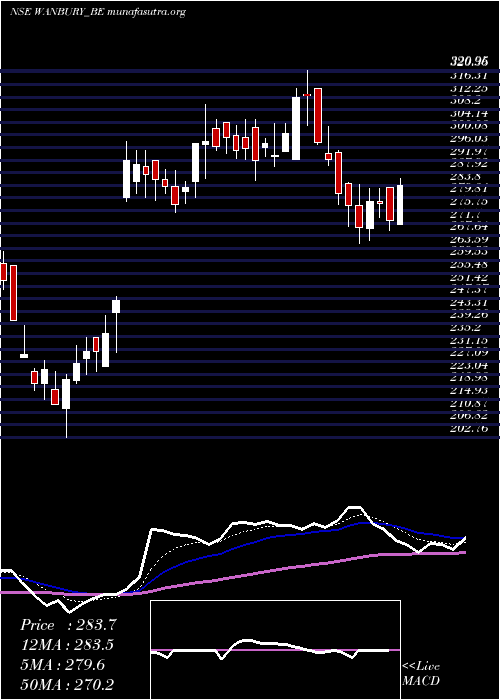Click the 308.2 price axis label
The width and height of the screenshot is (500, 700).
[465, 101]
